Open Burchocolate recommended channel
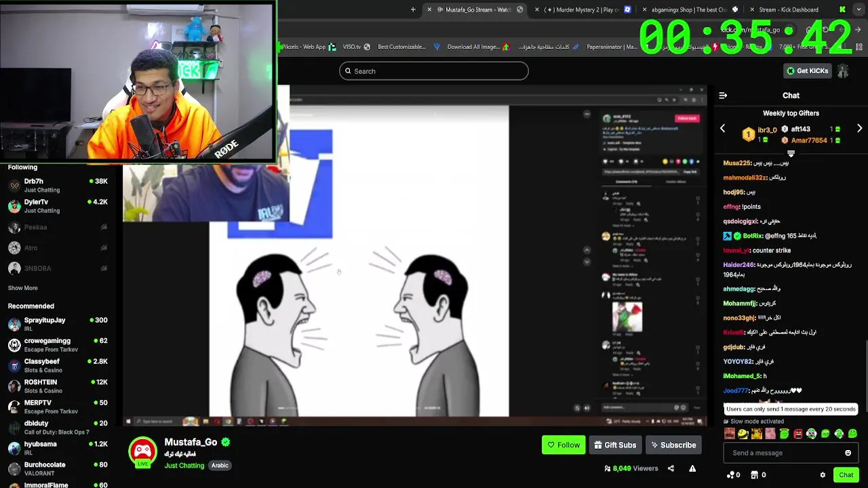 tap(58, 469)
